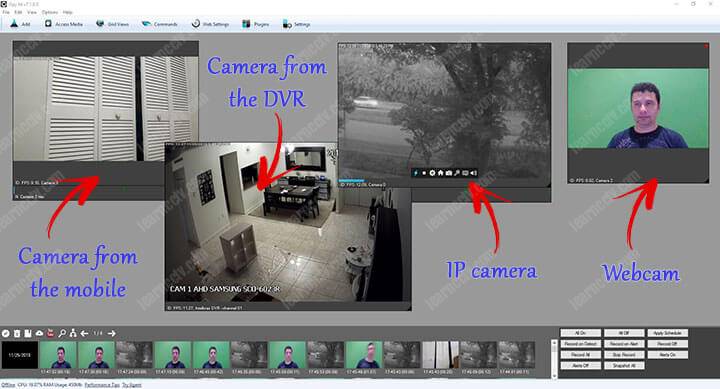Image resolution: width=720 pixels, height=389 pixels.
Task: Open the Plugins toolbar item
Action: (x=256, y=24)
